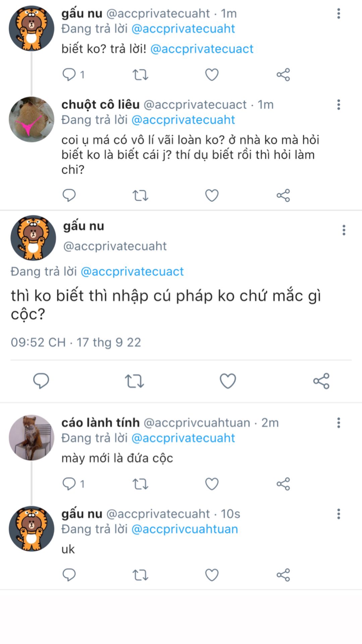Like the main 'nhập cú pháp' tweet
Screen dimensions: 362x644
pyautogui.click(x=228, y=381)
